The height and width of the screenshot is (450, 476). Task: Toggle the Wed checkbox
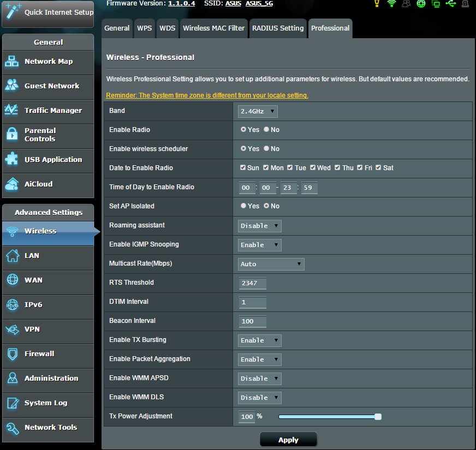coord(313,167)
